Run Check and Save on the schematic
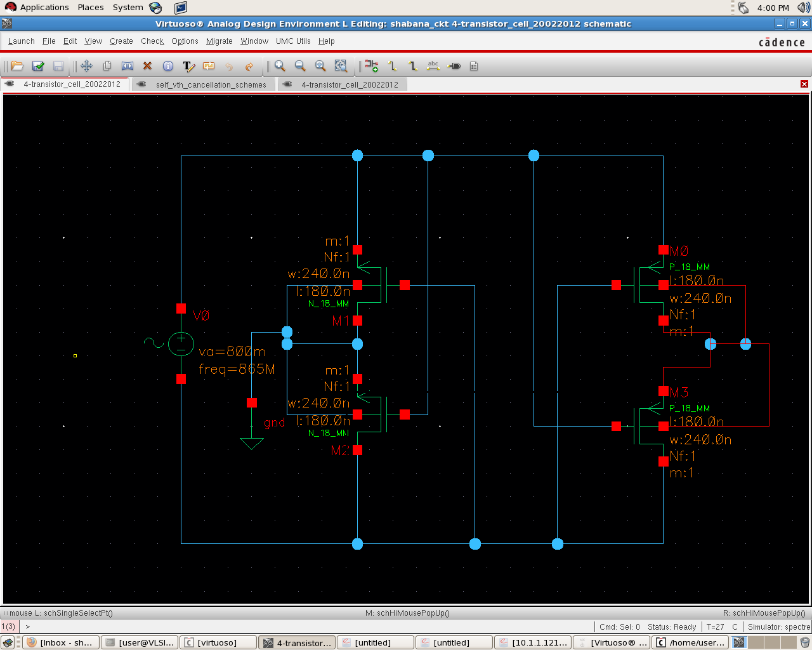 point(38,66)
